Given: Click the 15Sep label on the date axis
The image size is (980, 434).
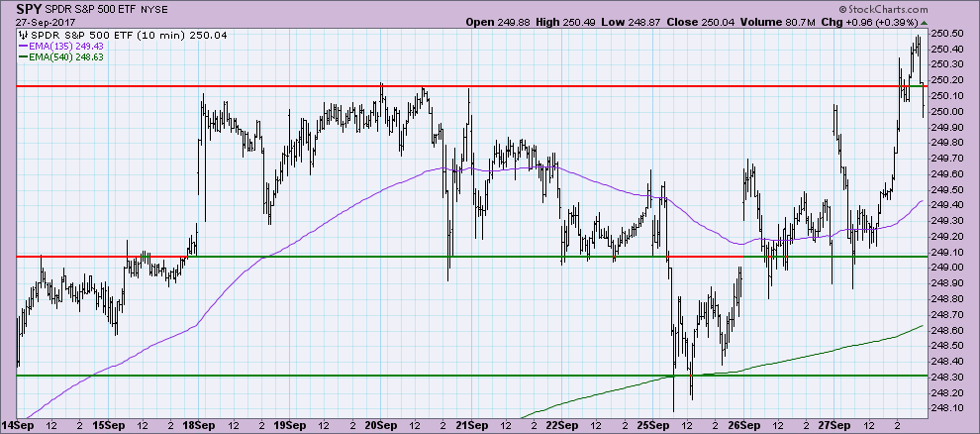Looking at the screenshot, I should tap(107, 426).
